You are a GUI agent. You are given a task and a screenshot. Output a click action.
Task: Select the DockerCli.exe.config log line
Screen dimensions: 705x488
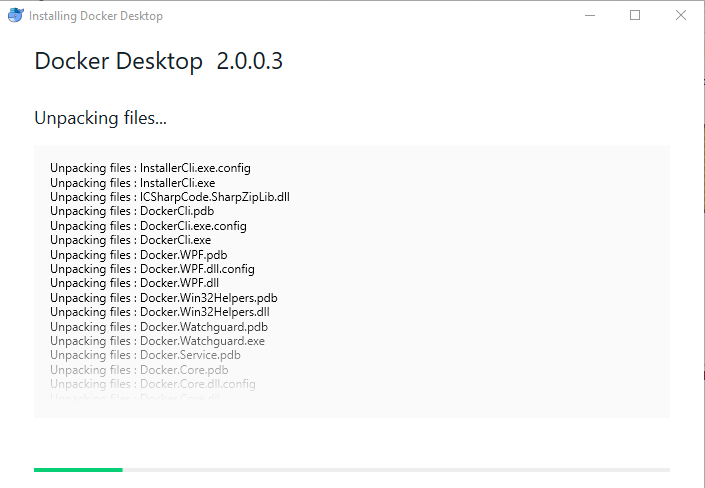coord(148,226)
